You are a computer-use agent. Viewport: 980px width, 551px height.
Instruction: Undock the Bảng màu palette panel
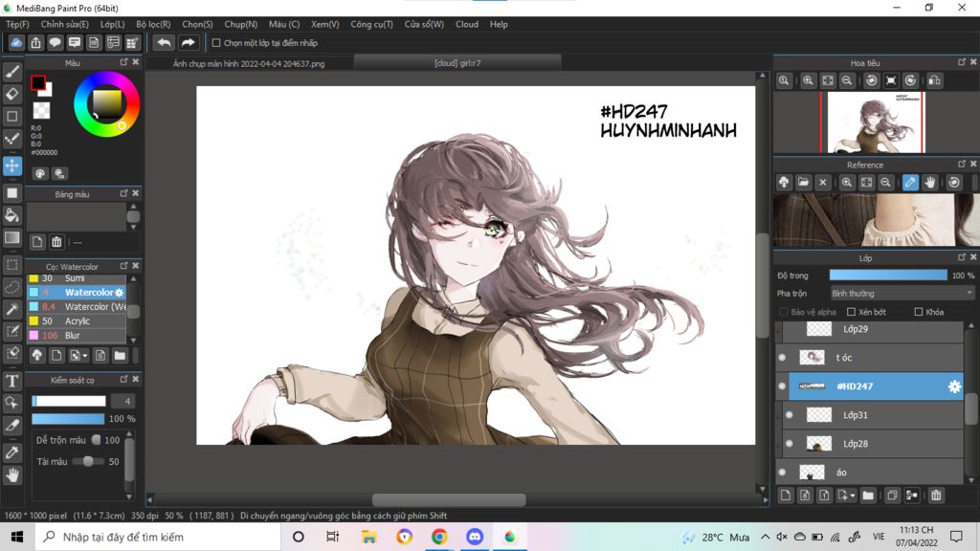pyautogui.click(x=123, y=193)
